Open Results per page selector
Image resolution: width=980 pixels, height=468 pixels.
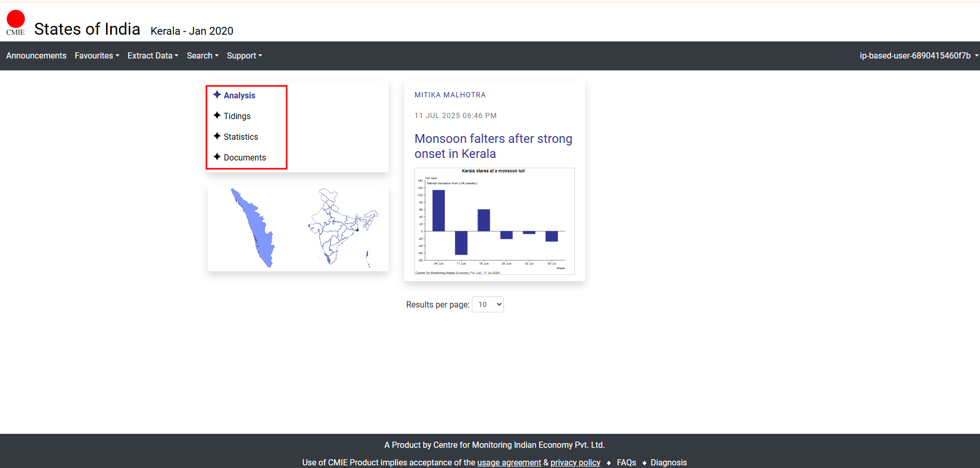pyautogui.click(x=487, y=304)
